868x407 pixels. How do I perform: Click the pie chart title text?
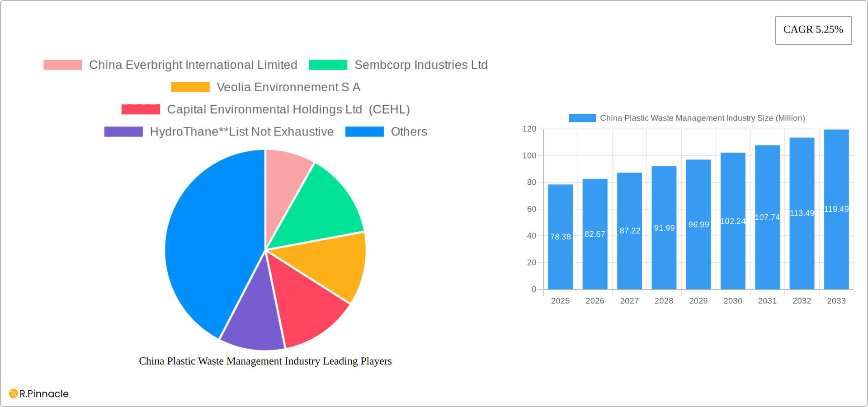click(265, 361)
